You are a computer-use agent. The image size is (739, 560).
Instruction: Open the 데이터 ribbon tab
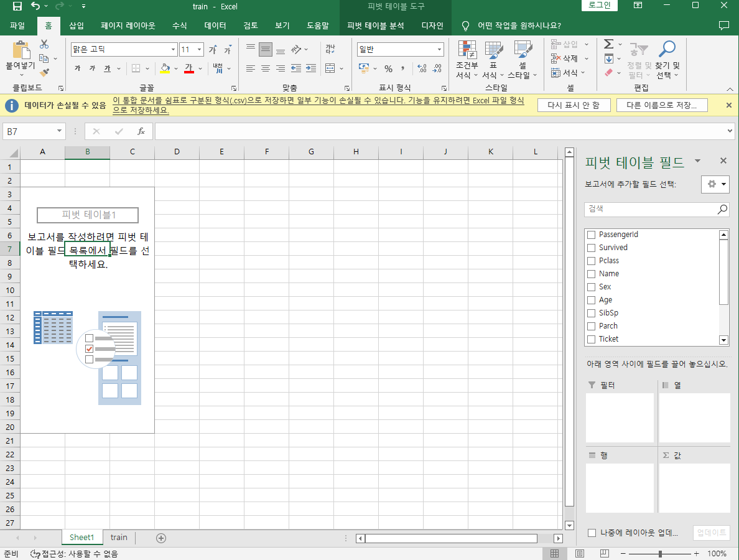coord(215,26)
